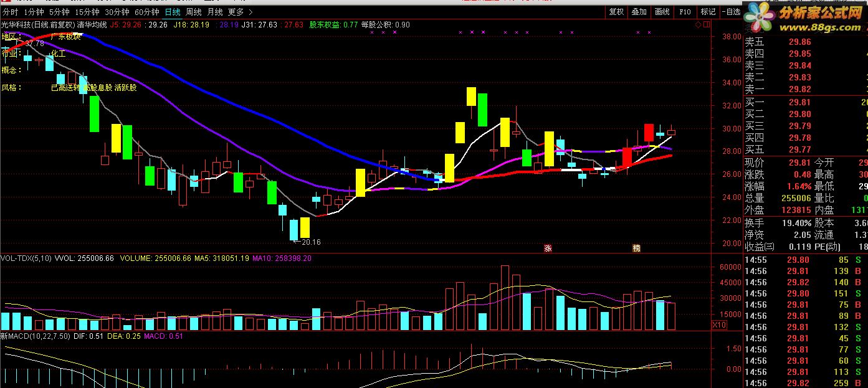The image size is (868, 388).
Task: Expand the 更多 periods dropdown
Action: click(x=240, y=12)
